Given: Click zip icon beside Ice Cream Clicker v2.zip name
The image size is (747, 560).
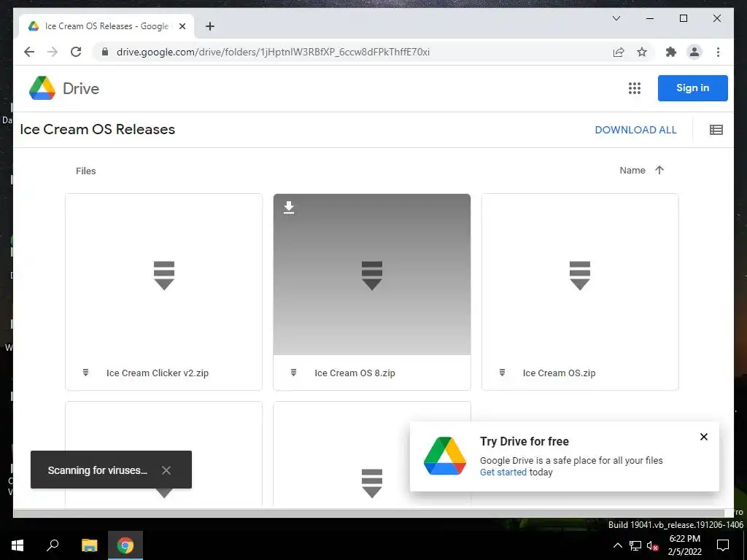Looking at the screenshot, I should click(x=86, y=373).
